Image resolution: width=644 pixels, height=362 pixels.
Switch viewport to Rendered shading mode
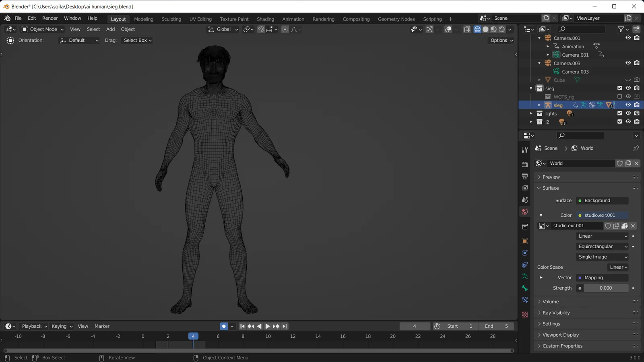[x=502, y=29]
